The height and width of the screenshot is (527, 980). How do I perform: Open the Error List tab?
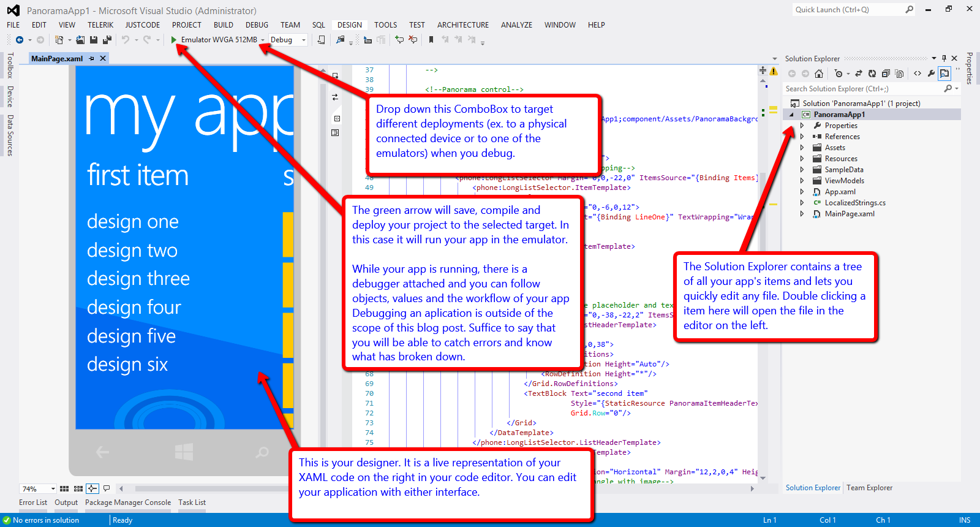(x=33, y=502)
